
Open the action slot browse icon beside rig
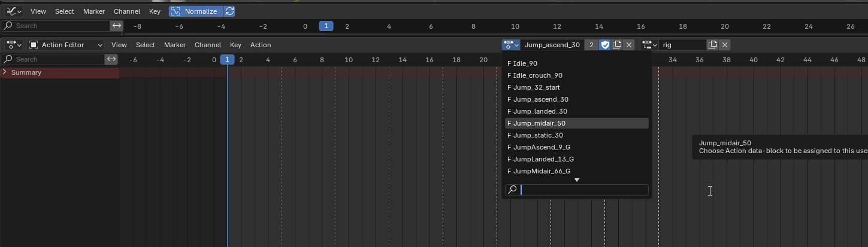tap(649, 45)
